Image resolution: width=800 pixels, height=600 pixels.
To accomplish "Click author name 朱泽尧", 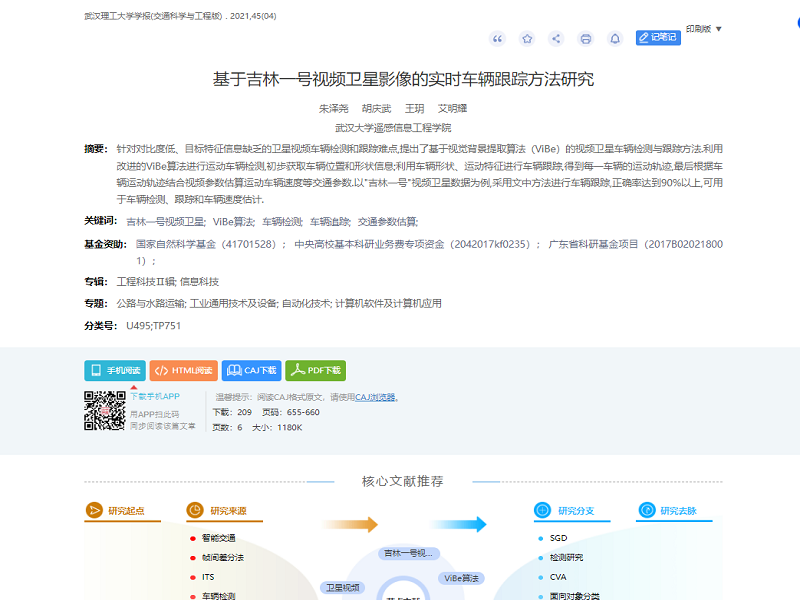I will [333, 108].
